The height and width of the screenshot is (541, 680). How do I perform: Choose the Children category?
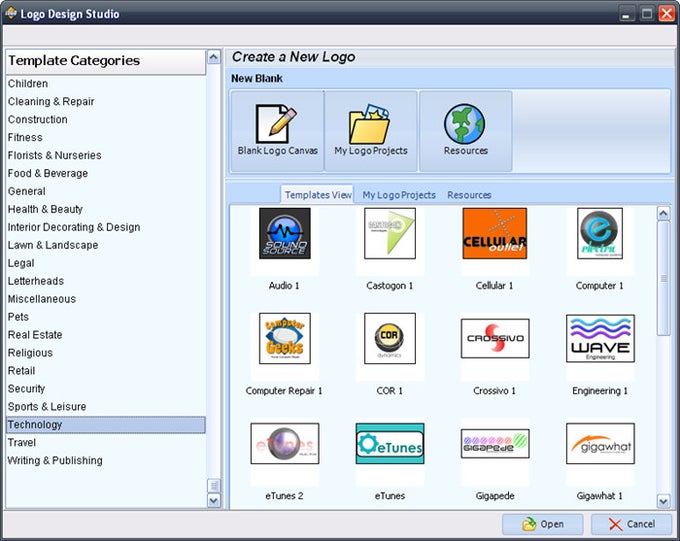point(105,84)
